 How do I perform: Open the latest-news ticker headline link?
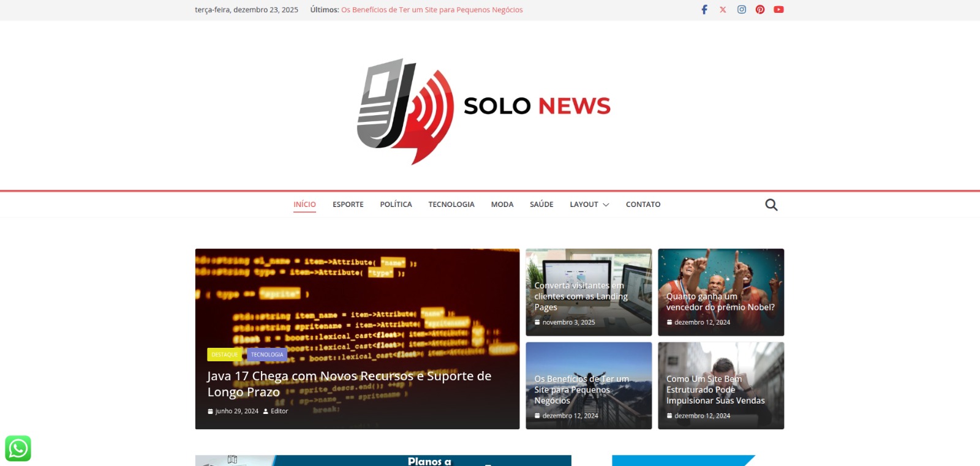[x=432, y=10]
